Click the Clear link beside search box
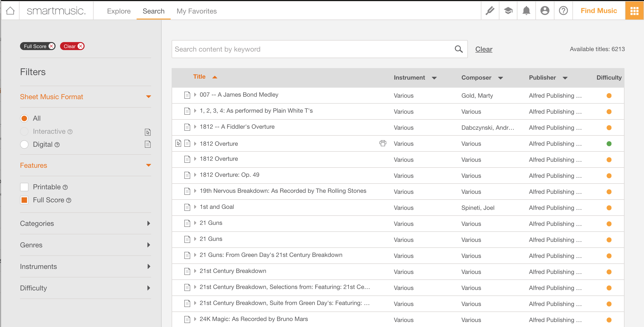The width and height of the screenshot is (644, 327). pyautogui.click(x=484, y=49)
